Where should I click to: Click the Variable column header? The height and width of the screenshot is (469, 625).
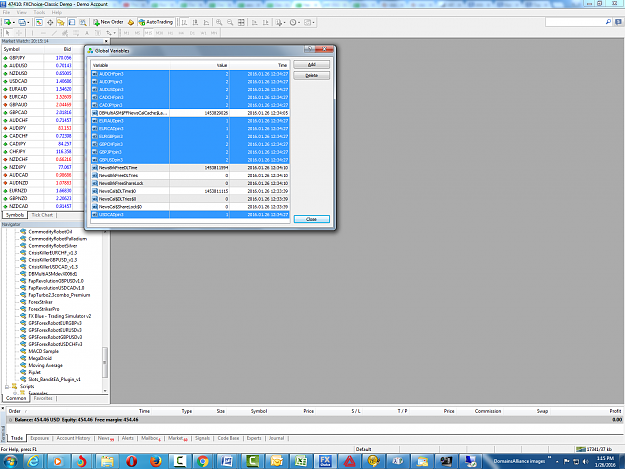(130, 65)
